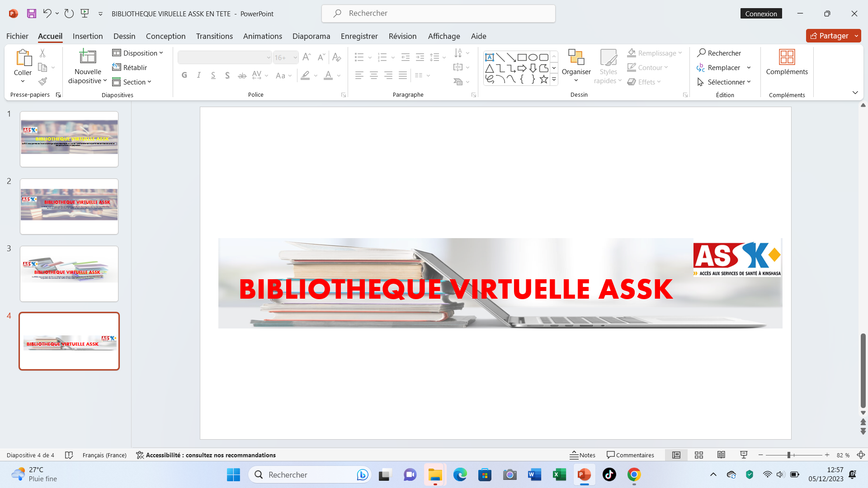Open the font name combo box

click(225, 57)
